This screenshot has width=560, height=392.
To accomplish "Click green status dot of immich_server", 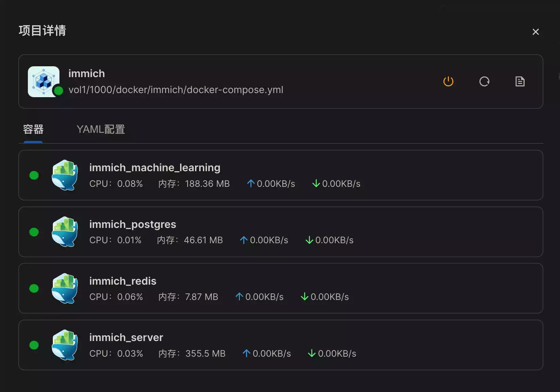I will pyautogui.click(x=34, y=345).
